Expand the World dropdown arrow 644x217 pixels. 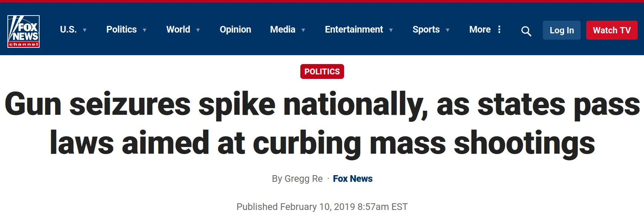point(198,30)
